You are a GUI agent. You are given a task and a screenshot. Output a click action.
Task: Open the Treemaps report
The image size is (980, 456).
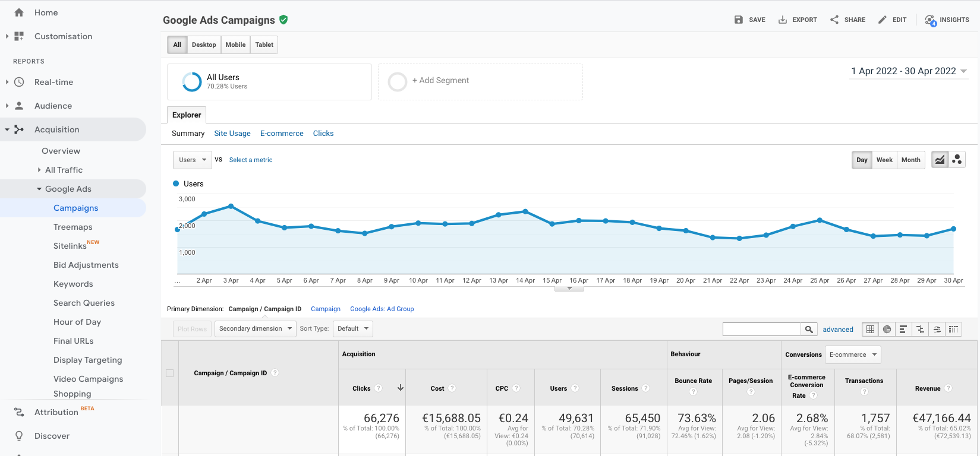click(x=73, y=227)
